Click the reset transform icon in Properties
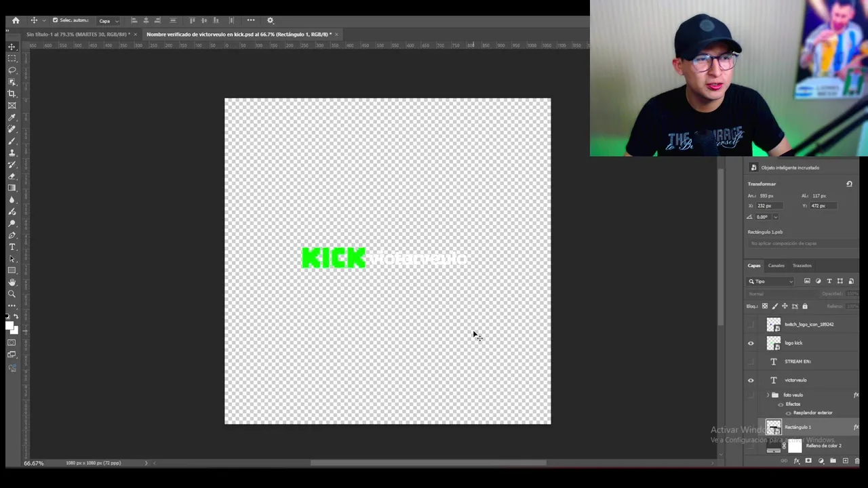The width and height of the screenshot is (868, 488). point(849,184)
